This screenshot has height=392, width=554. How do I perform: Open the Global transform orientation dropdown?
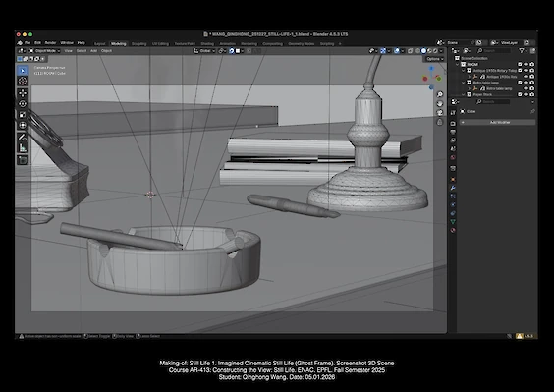click(x=204, y=50)
